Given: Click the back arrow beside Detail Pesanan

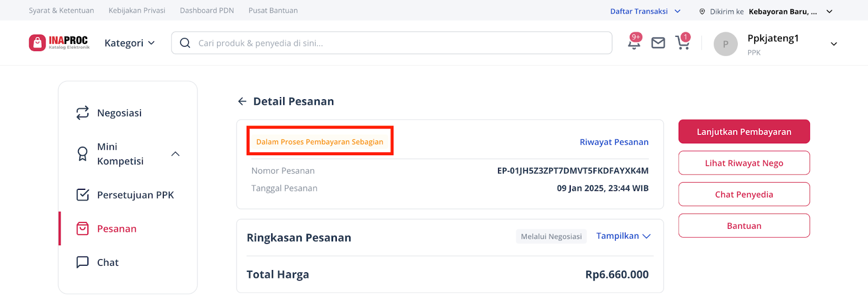Looking at the screenshot, I should 242,101.
